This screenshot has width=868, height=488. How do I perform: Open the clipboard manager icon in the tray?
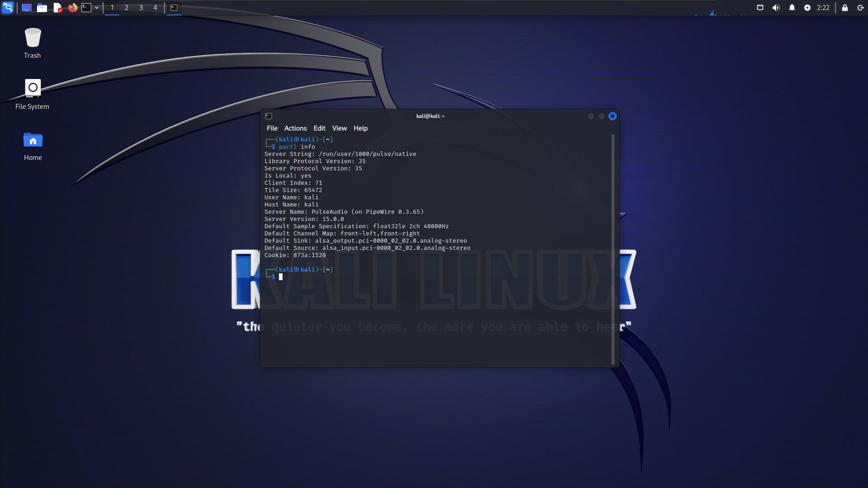click(759, 7)
